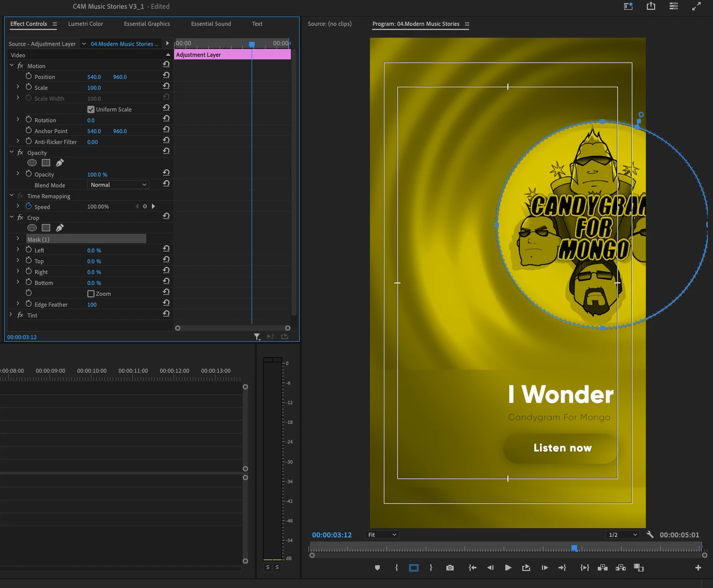Switch to the Essential Graphics tab
Screen dimensions: 713x588
[147, 24]
